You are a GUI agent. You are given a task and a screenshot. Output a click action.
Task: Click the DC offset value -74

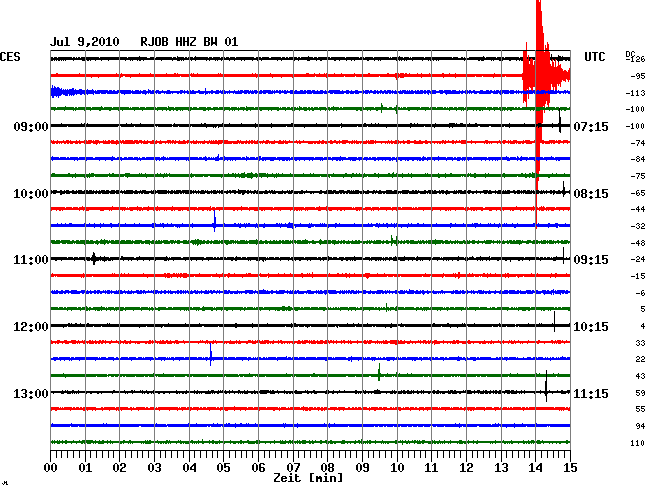click(638, 143)
